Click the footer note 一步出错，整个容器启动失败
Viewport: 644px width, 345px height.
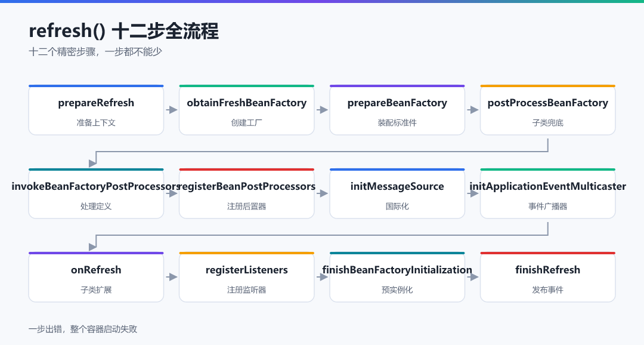pos(83,329)
